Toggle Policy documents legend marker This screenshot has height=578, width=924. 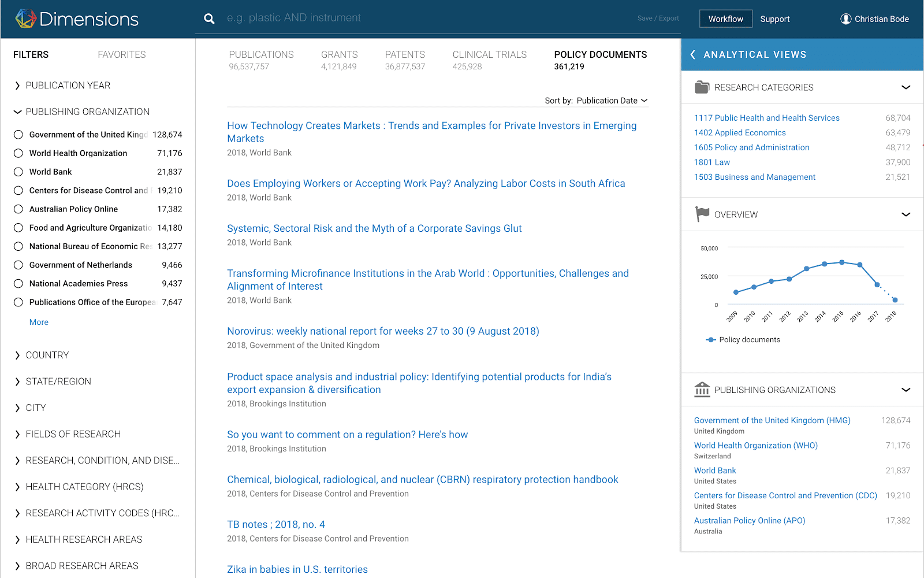pyautogui.click(x=711, y=340)
